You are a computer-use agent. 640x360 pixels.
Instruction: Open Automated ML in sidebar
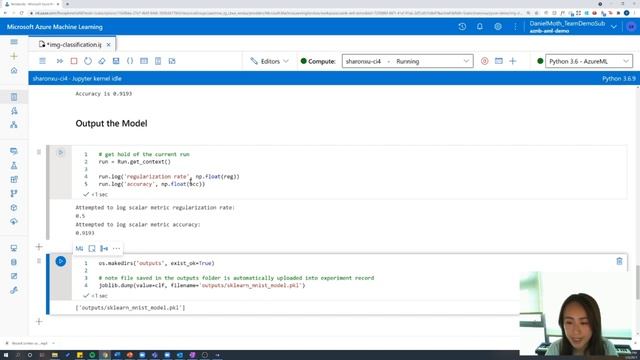tap(14, 111)
